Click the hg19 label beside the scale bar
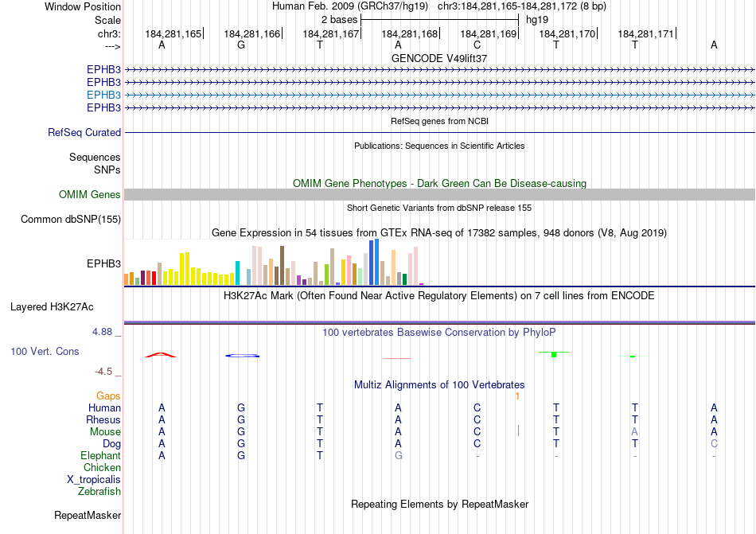The width and height of the screenshot is (756, 534). 537,20
